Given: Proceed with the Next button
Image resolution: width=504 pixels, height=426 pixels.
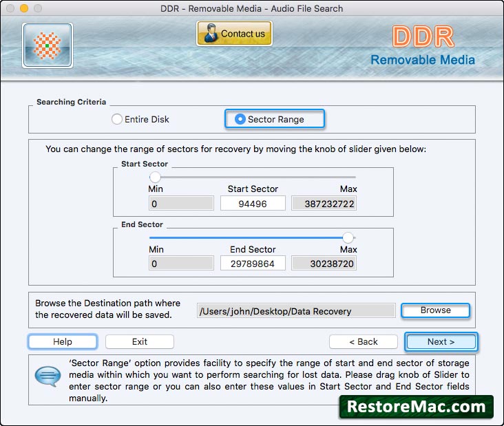Looking at the screenshot, I should [x=441, y=341].
